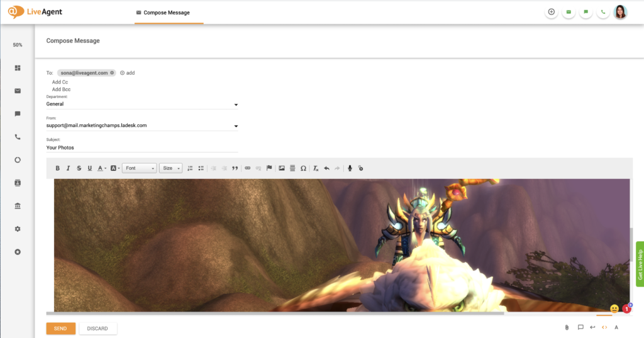Insert a link with the link icon
Image resolution: width=644 pixels, height=338 pixels.
tap(247, 168)
